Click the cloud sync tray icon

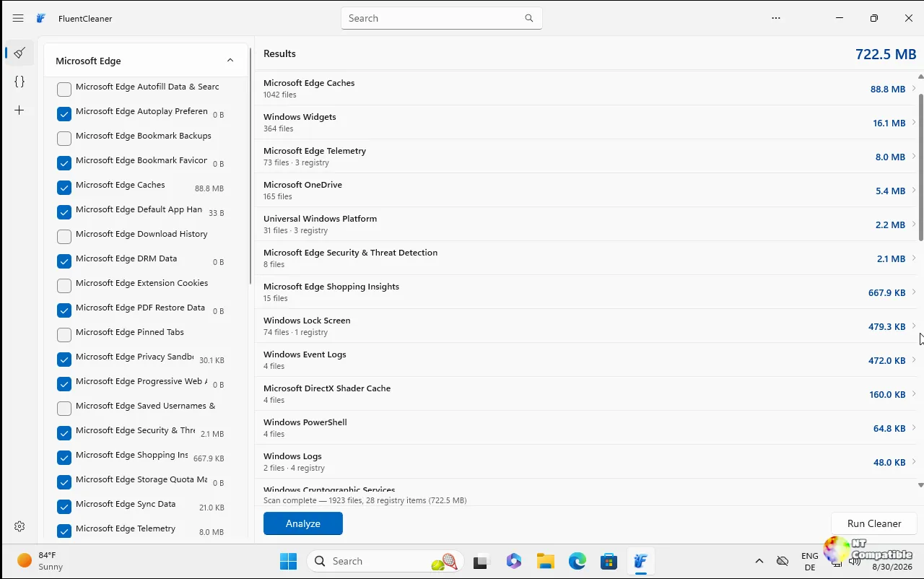pyautogui.click(x=782, y=561)
